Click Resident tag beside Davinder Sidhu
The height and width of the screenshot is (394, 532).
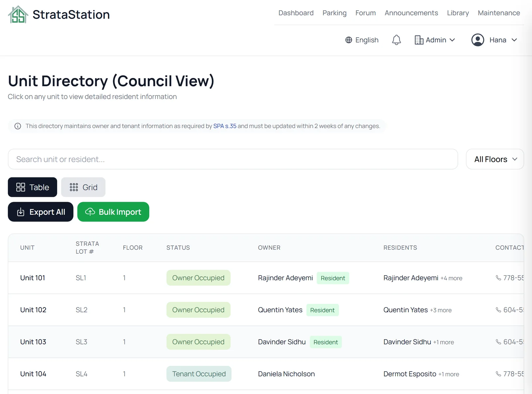coord(326,342)
